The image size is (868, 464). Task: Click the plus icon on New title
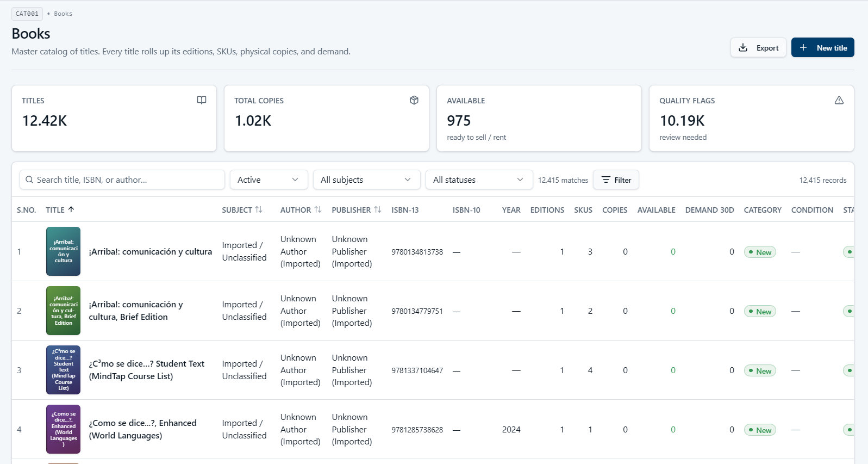[803, 47]
